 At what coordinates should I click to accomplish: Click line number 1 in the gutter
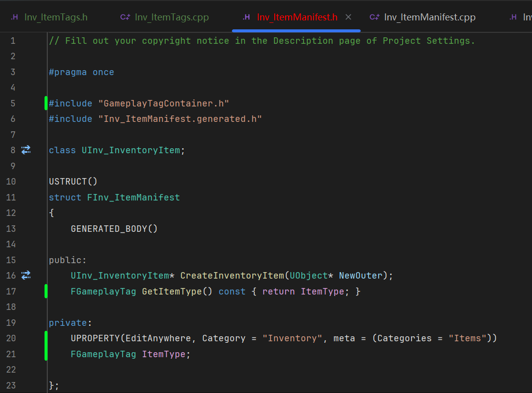pyautogui.click(x=13, y=41)
